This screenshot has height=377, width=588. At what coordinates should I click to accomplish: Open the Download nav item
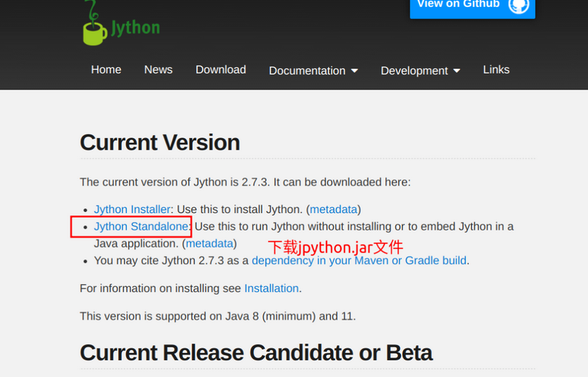tap(220, 69)
